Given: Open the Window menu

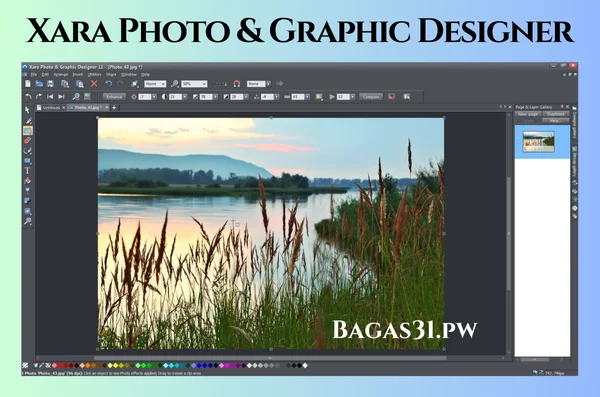Looking at the screenshot, I should [x=129, y=75].
